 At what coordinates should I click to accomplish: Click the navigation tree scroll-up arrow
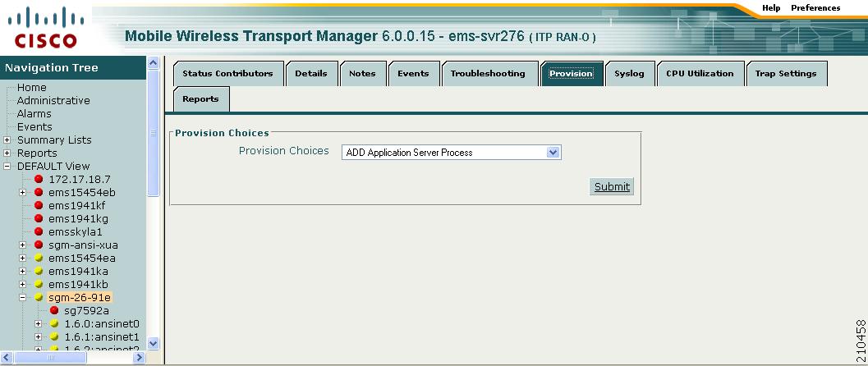154,62
